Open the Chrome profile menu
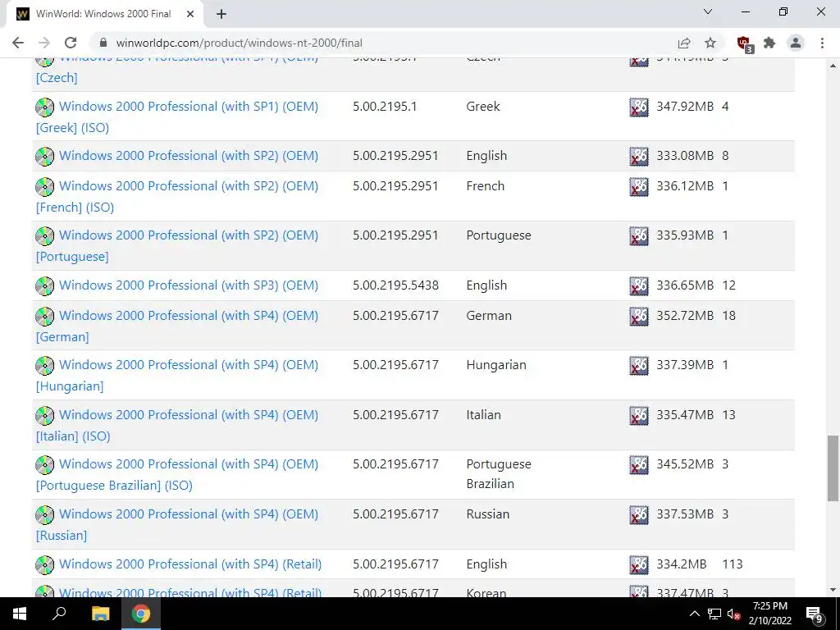Viewport: 840px width, 630px height. (796, 43)
